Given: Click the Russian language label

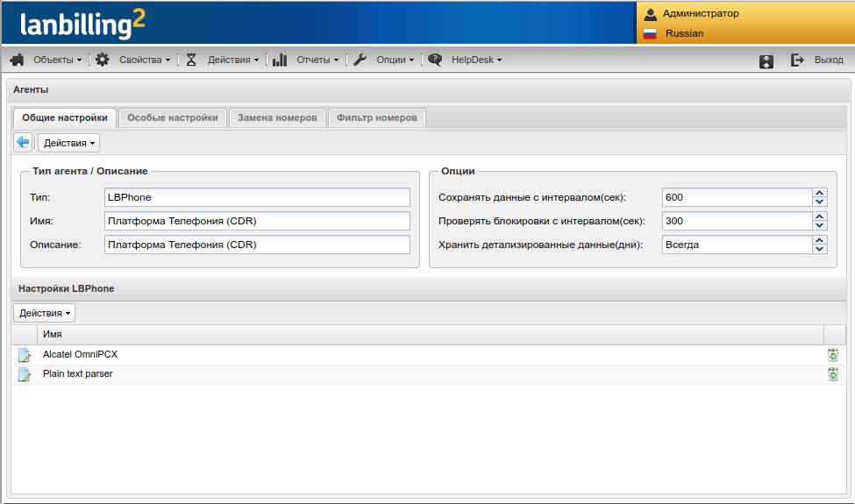Looking at the screenshot, I should click(684, 34).
